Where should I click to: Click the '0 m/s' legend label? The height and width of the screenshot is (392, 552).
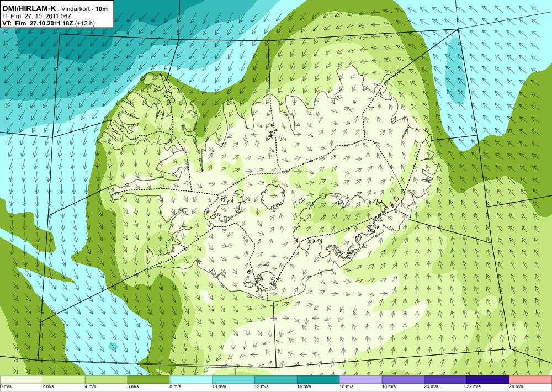(6, 386)
